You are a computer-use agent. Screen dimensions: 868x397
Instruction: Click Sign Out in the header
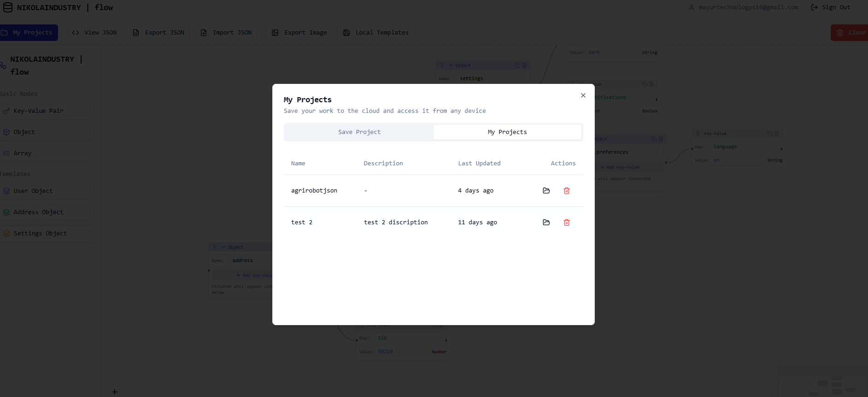pyautogui.click(x=831, y=7)
